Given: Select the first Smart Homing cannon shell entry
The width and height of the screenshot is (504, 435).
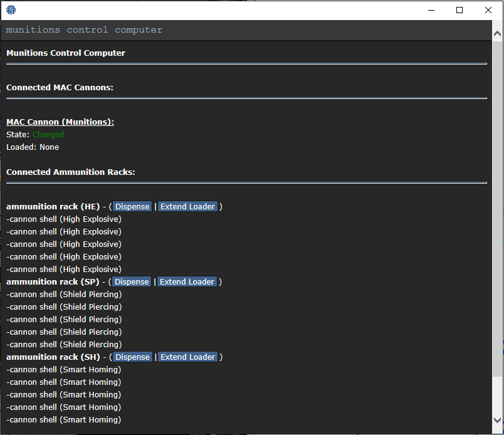Looking at the screenshot, I should 64,370.
